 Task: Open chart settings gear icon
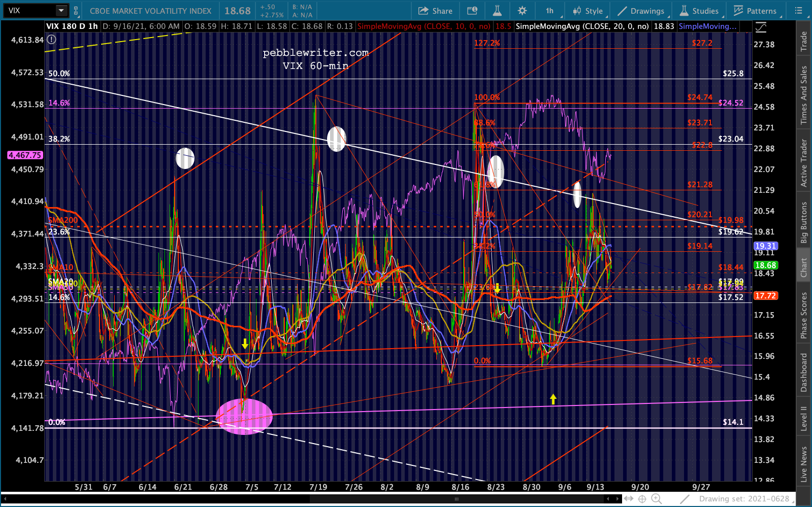click(x=522, y=11)
